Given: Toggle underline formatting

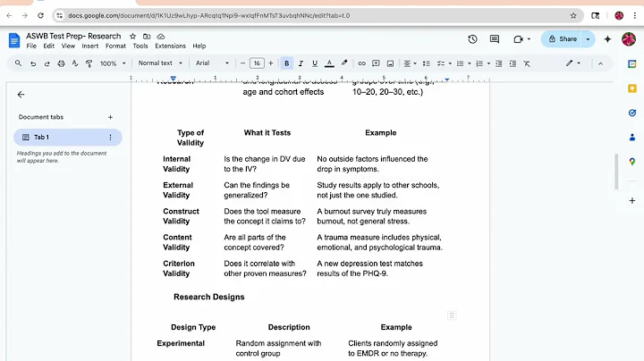Looking at the screenshot, I should [x=315, y=63].
